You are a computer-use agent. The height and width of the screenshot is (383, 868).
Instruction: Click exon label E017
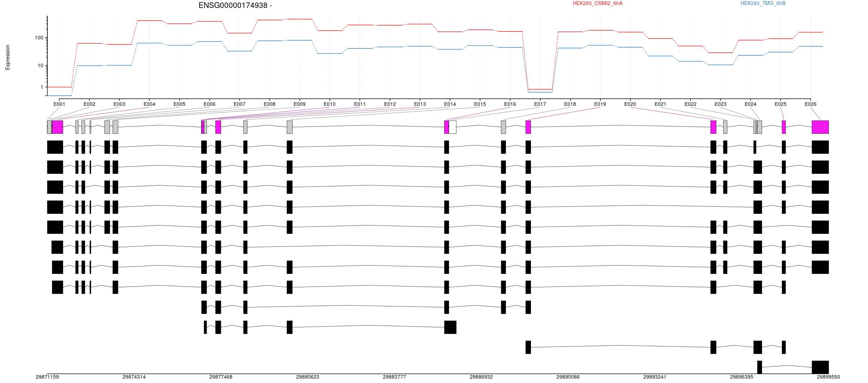coord(540,104)
